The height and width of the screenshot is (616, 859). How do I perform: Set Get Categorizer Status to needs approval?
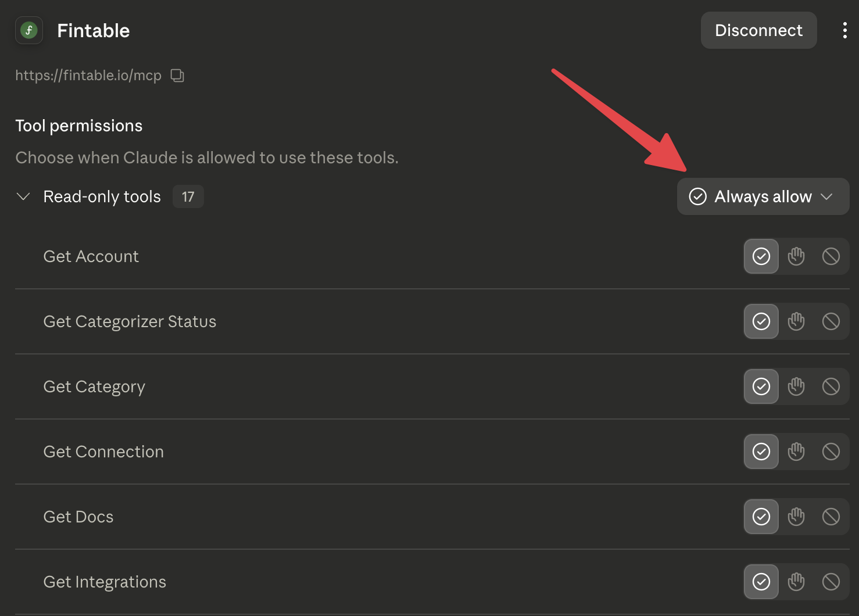tap(796, 321)
